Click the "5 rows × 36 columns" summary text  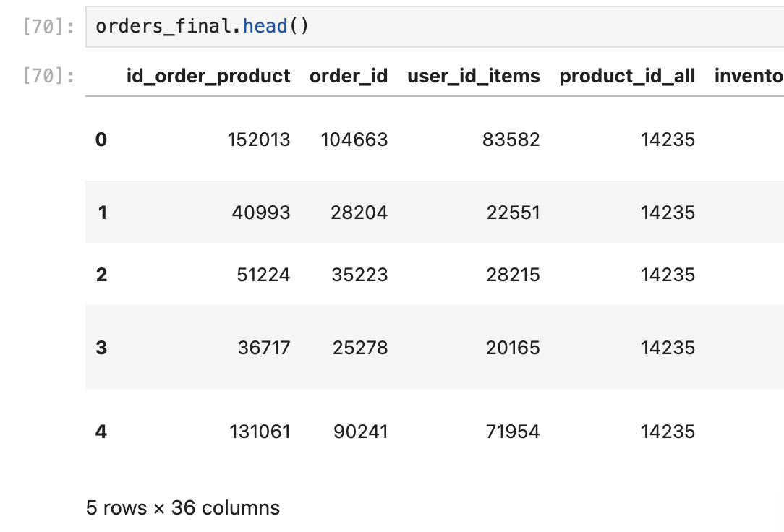click(182, 507)
